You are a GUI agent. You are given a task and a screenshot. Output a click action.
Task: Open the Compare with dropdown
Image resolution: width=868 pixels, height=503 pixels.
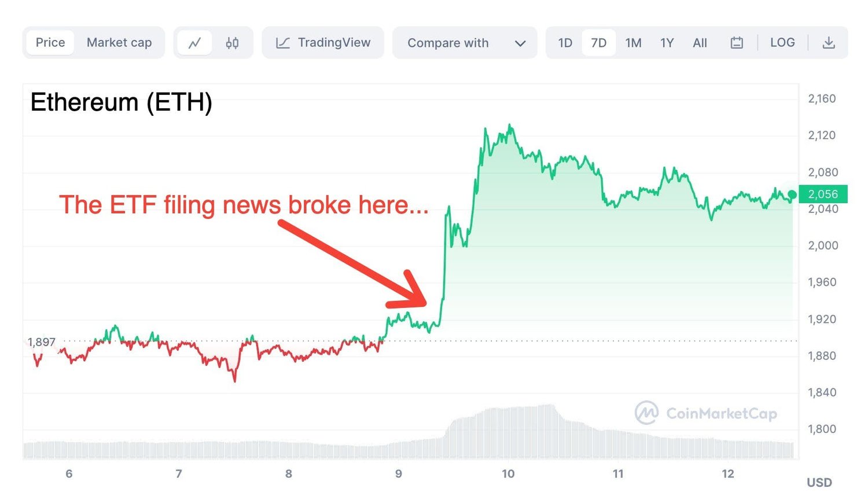(x=448, y=43)
